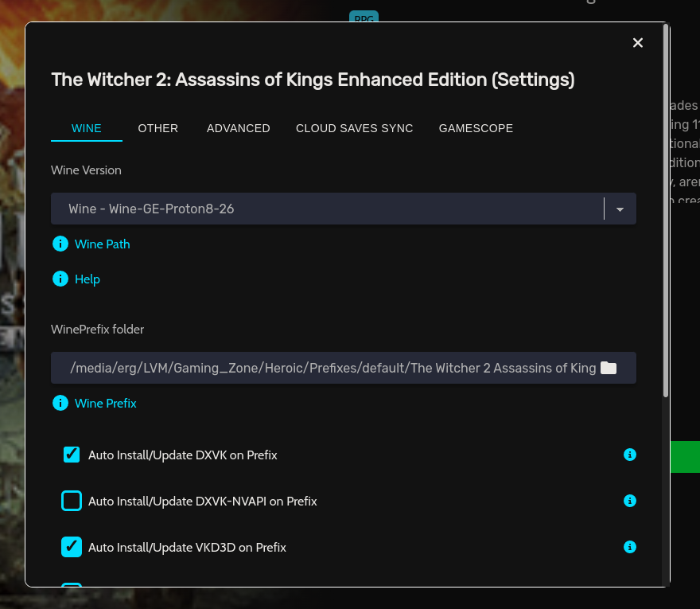700x609 pixels.
Task: Click the Wine Version dropdown arrow
Action: [620, 209]
